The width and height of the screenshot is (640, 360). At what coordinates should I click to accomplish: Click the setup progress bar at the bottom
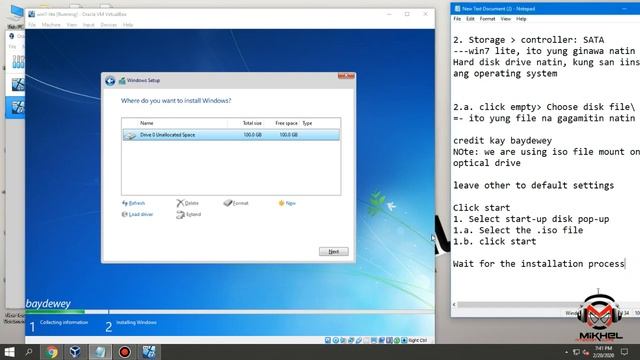coord(230,311)
